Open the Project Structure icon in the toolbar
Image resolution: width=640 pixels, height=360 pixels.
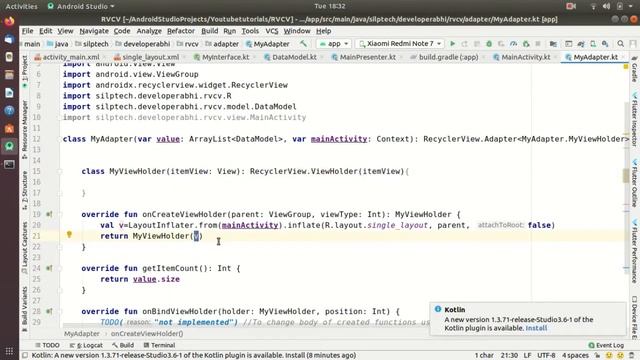tap(553, 44)
